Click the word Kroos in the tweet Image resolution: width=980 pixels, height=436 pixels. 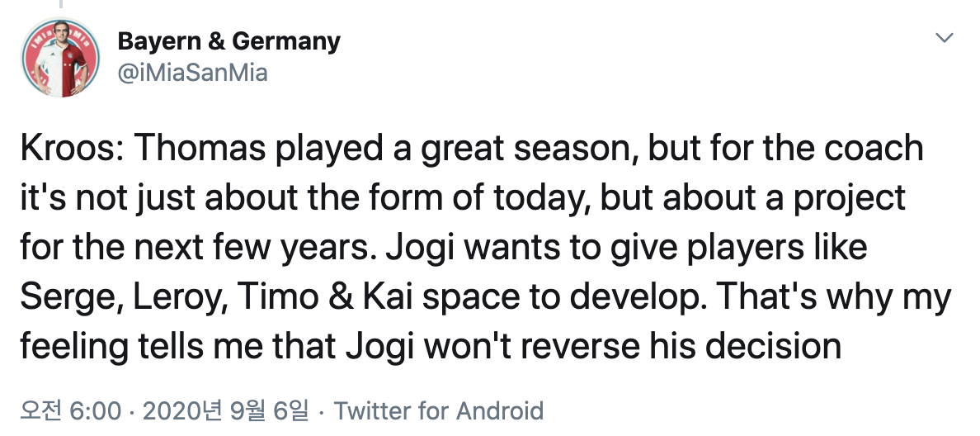[x=66, y=149]
